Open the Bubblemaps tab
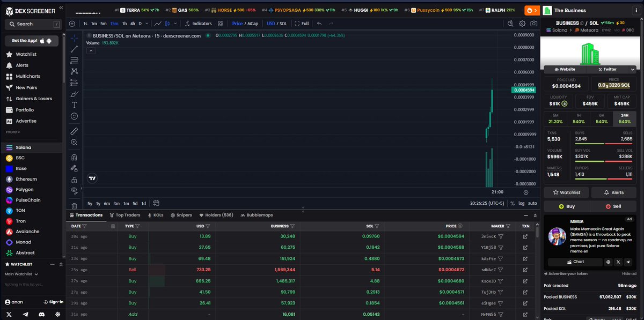Viewport: 644px width, 320px height. pos(256,215)
